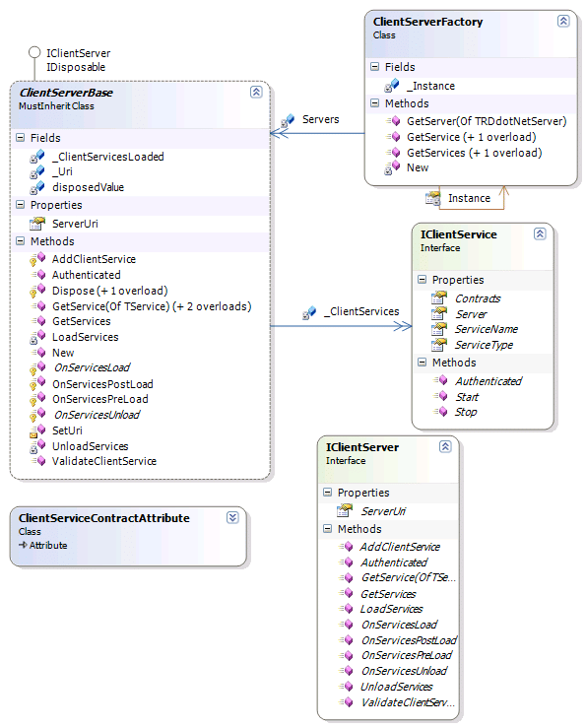This screenshot has width=586, height=728.
Task: Select the ClientServerFactory class title
Action: [427, 22]
